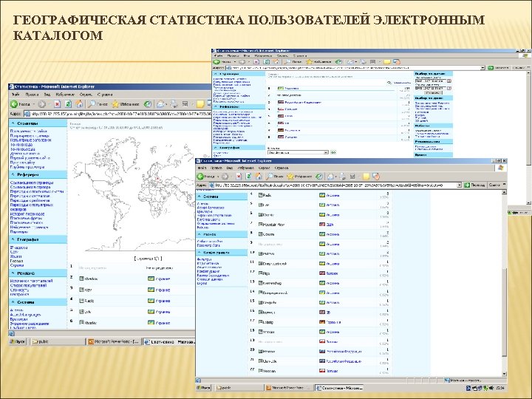532x399 pixels.
Task: Click the Favorites star in the top-right country window
Action: pos(309,62)
